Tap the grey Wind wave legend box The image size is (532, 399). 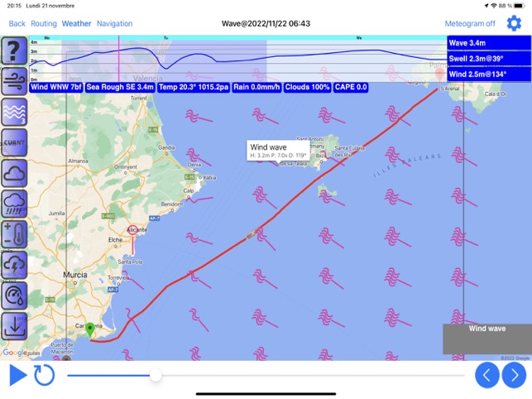point(487,339)
